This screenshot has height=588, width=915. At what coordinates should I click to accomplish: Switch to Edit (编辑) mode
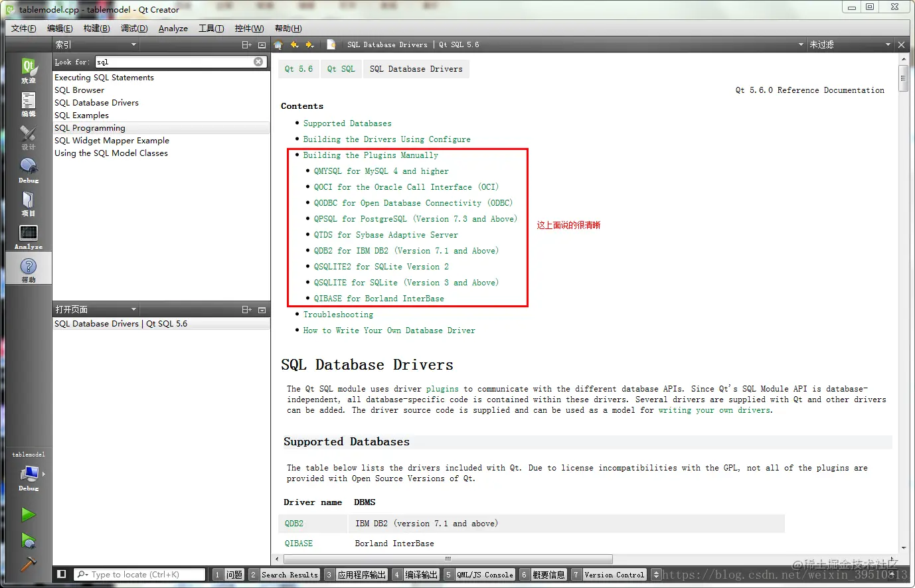[29, 104]
